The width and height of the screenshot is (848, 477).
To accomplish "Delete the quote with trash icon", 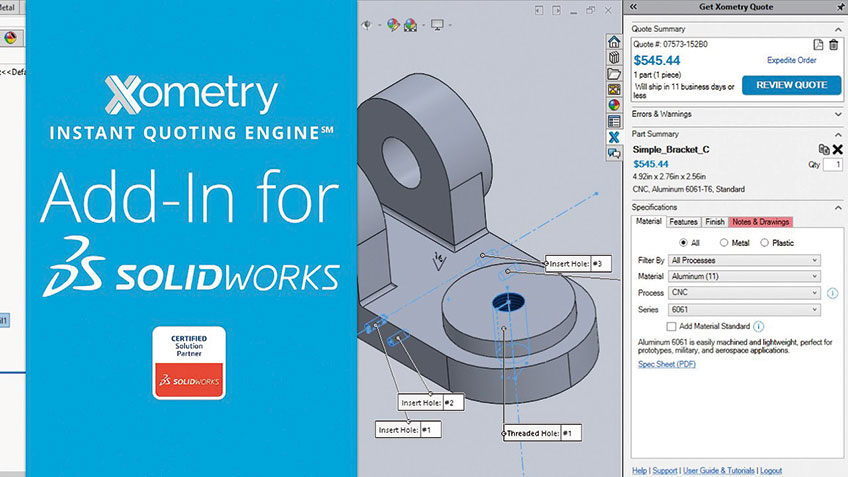I will pos(833,45).
